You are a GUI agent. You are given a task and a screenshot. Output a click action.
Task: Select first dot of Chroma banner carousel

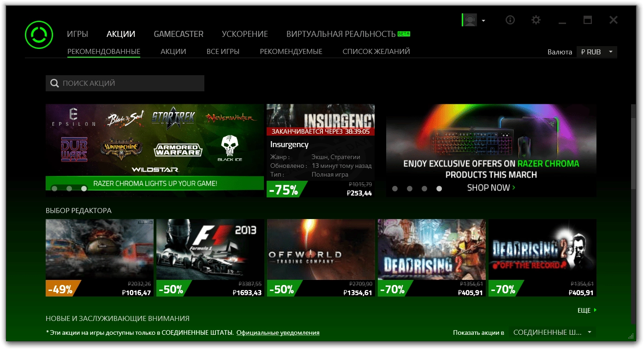(x=395, y=189)
